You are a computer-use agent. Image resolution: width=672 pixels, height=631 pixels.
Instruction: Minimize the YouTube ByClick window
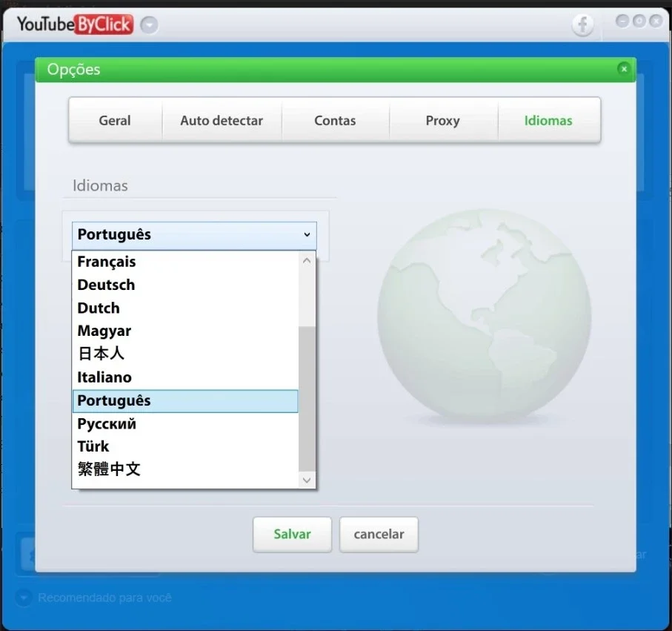622,21
